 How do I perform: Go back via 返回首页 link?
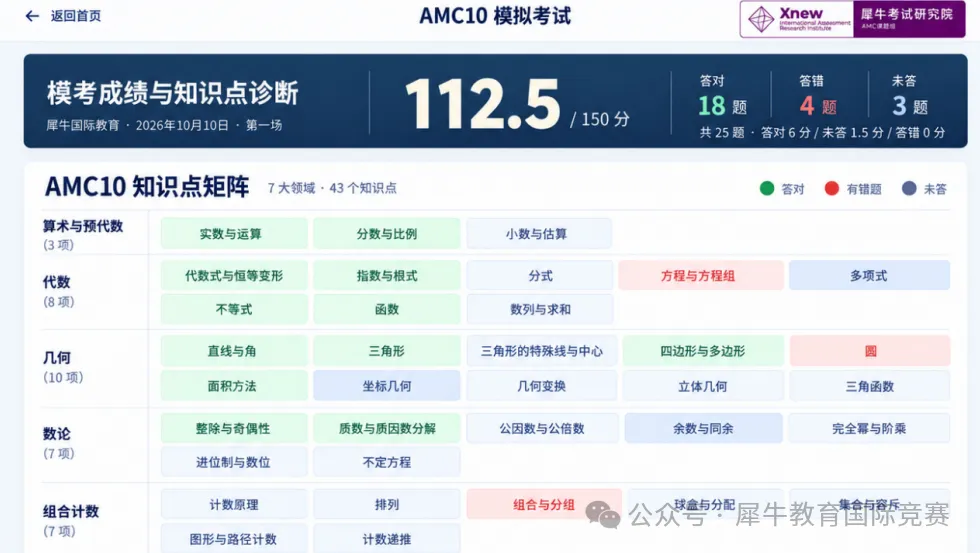[x=76, y=16]
